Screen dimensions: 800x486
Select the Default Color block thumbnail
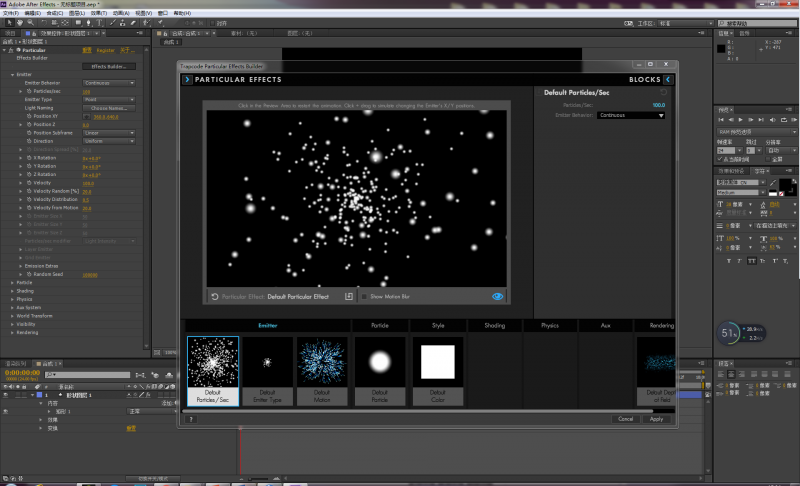click(x=438, y=371)
